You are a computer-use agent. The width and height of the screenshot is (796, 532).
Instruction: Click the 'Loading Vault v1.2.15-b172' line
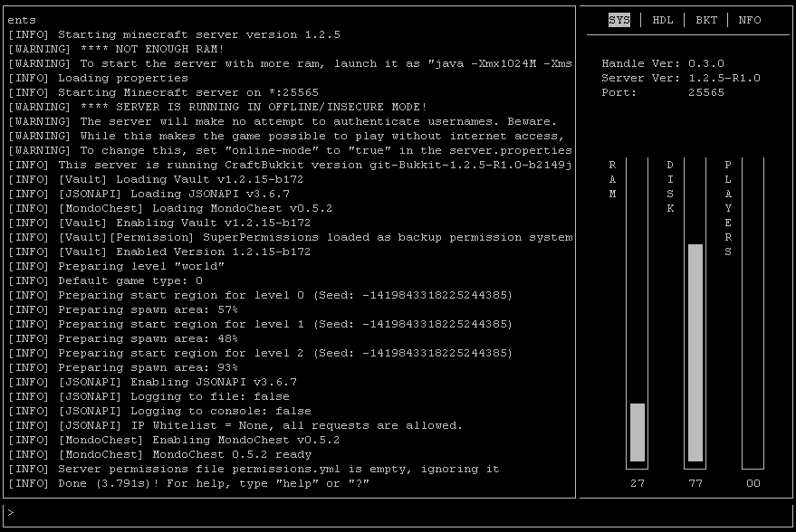click(156, 179)
